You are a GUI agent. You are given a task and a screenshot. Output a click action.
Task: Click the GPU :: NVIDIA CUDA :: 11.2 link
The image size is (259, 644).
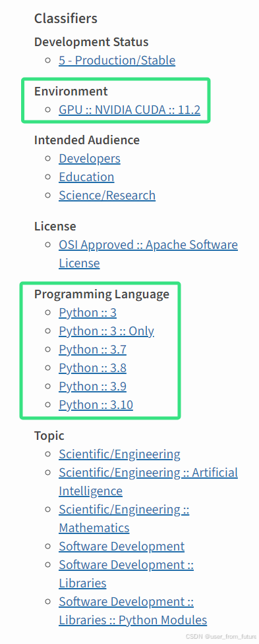tap(129, 110)
